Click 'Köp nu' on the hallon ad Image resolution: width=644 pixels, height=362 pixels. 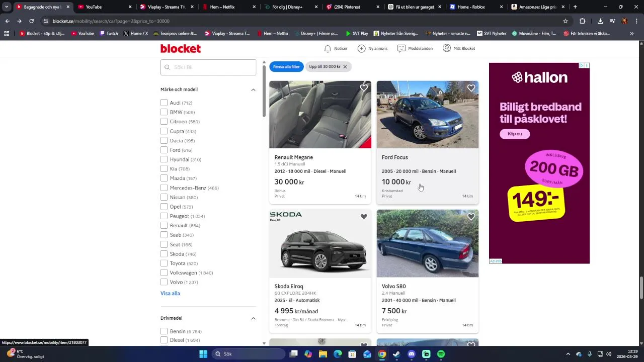coord(515,134)
